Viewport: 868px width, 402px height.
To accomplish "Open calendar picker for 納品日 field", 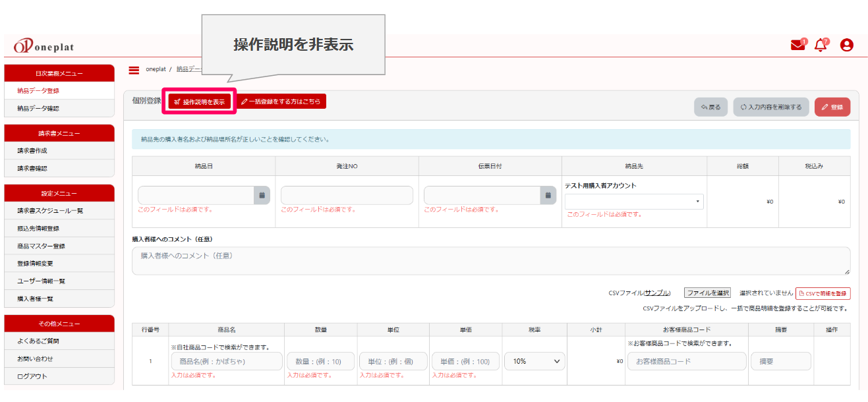I will pyautogui.click(x=262, y=195).
